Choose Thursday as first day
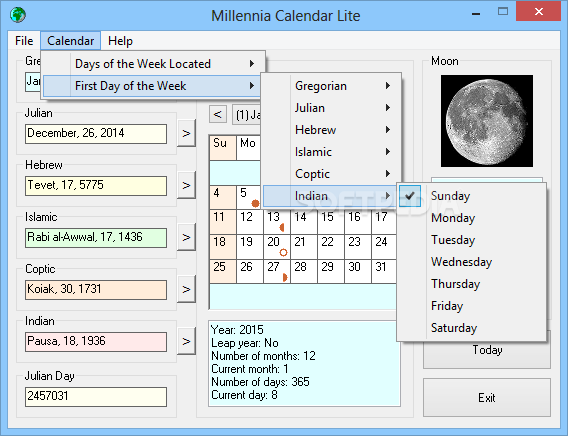The image size is (568, 436). (x=472, y=284)
